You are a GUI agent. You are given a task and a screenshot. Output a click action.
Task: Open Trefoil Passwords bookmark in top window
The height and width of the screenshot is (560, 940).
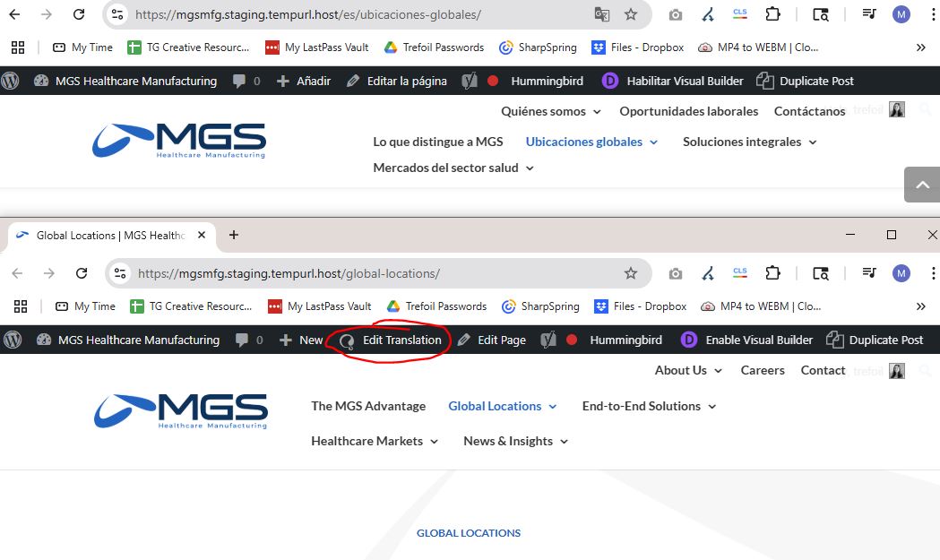pyautogui.click(x=434, y=47)
